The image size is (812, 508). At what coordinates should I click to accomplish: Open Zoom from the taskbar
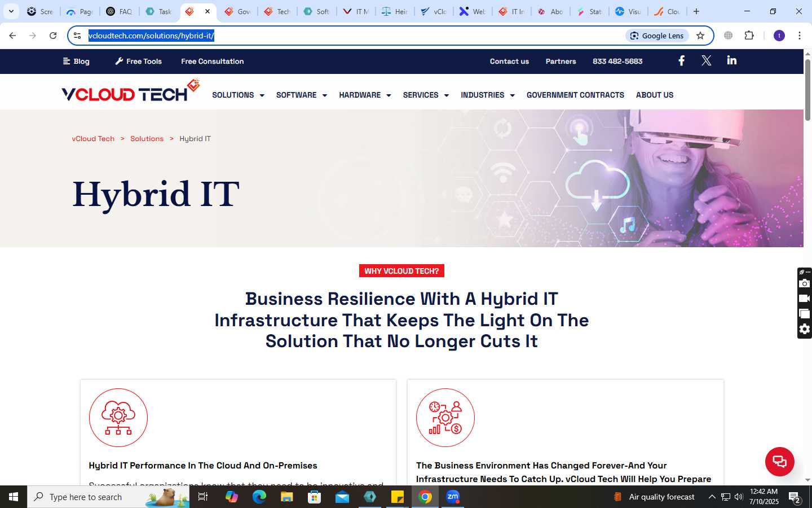(453, 497)
